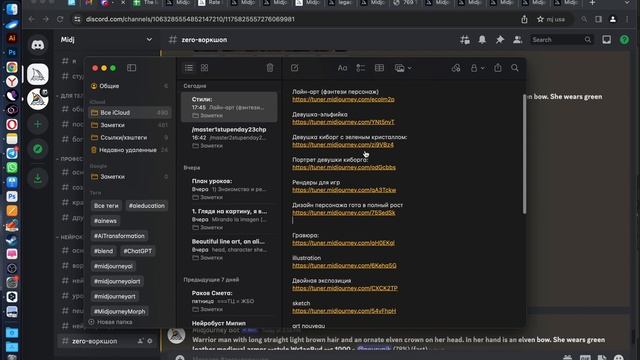
Task: Filter notes by Все теги tag
Action: [x=106, y=206]
